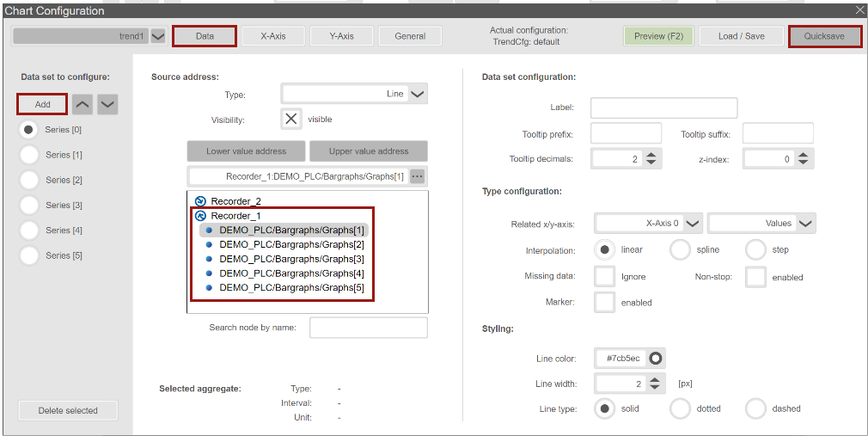The width and height of the screenshot is (868, 436).
Task: Move data set down with arrow icon
Action: click(107, 105)
